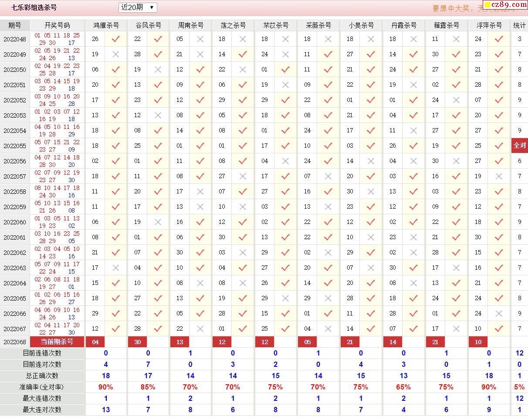Click the 5% accuracy value in 统计 column
The height and width of the screenshot is (420, 528).
pos(519,387)
